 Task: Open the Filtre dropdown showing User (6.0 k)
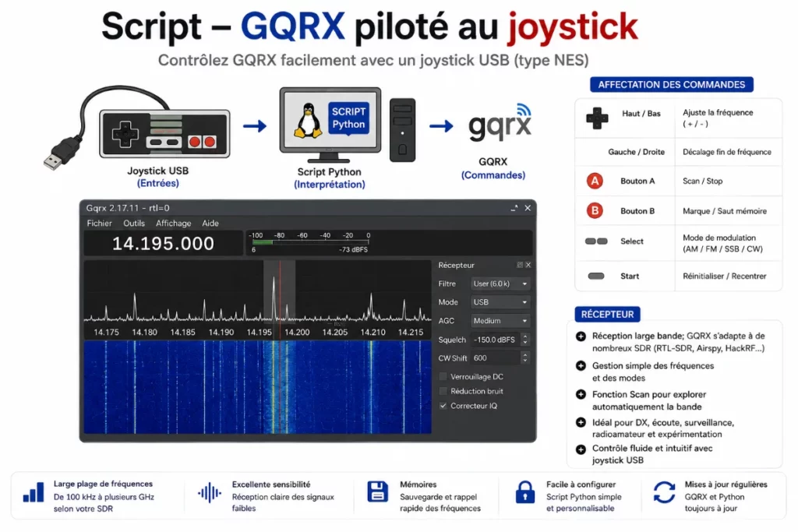tap(500, 284)
